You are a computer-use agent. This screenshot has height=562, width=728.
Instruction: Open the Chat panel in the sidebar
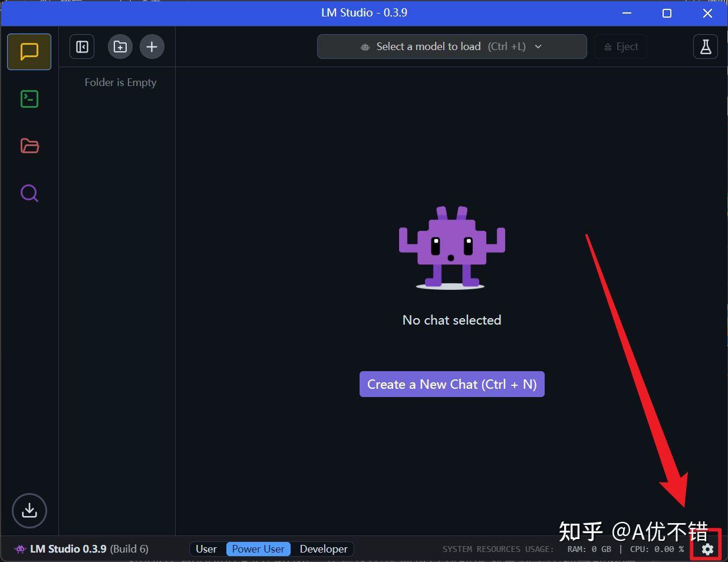[x=29, y=51]
